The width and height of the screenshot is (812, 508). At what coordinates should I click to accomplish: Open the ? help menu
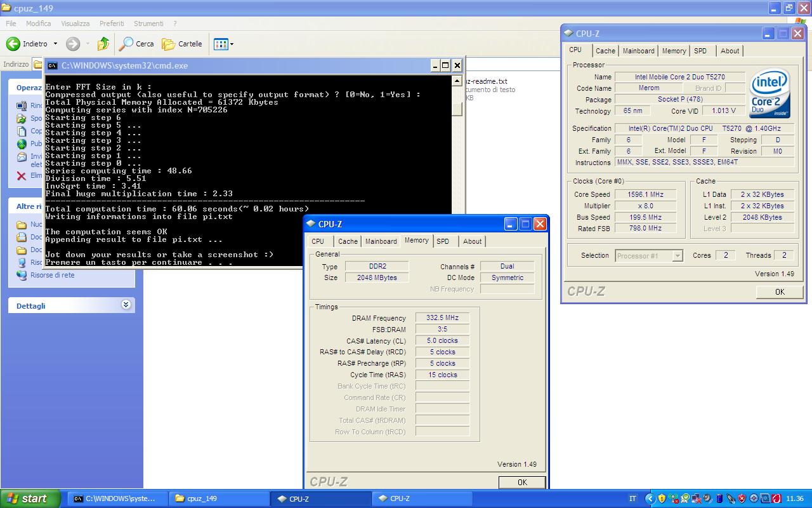[175, 23]
